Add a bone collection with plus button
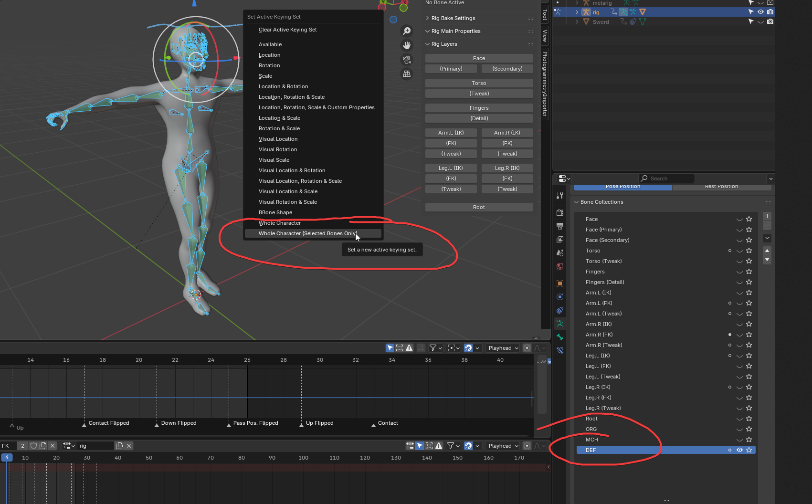This screenshot has height=504, width=812. tap(767, 216)
